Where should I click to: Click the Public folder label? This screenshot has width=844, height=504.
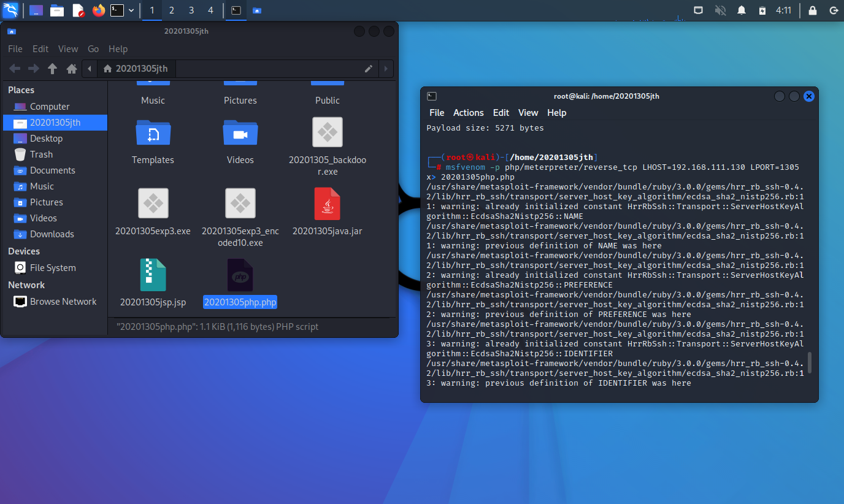[328, 101]
